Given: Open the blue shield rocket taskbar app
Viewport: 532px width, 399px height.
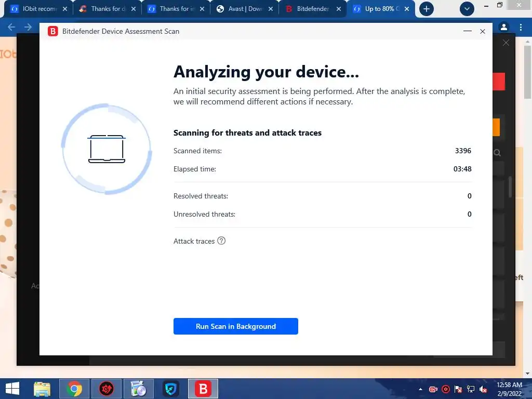Looking at the screenshot, I should coord(170,389).
